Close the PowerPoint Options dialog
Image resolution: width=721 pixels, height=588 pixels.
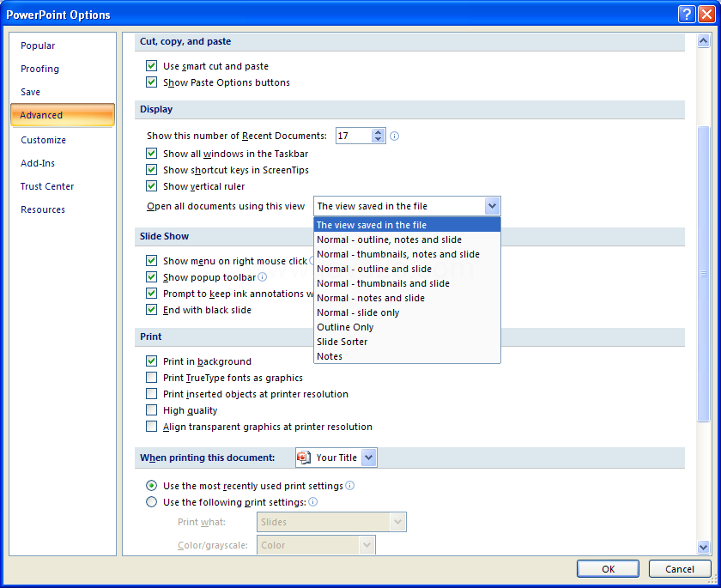(706, 15)
